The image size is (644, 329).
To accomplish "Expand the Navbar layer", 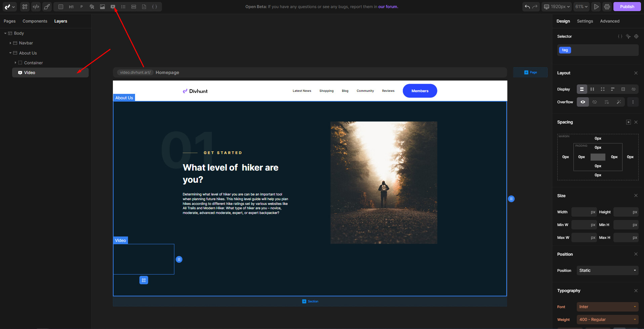I will (10, 43).
